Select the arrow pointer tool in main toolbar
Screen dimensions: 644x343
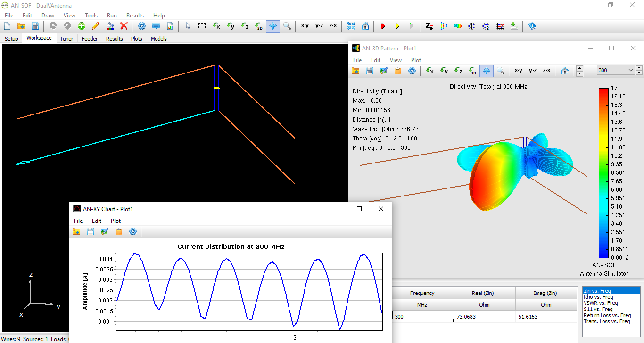pos(188,26)
